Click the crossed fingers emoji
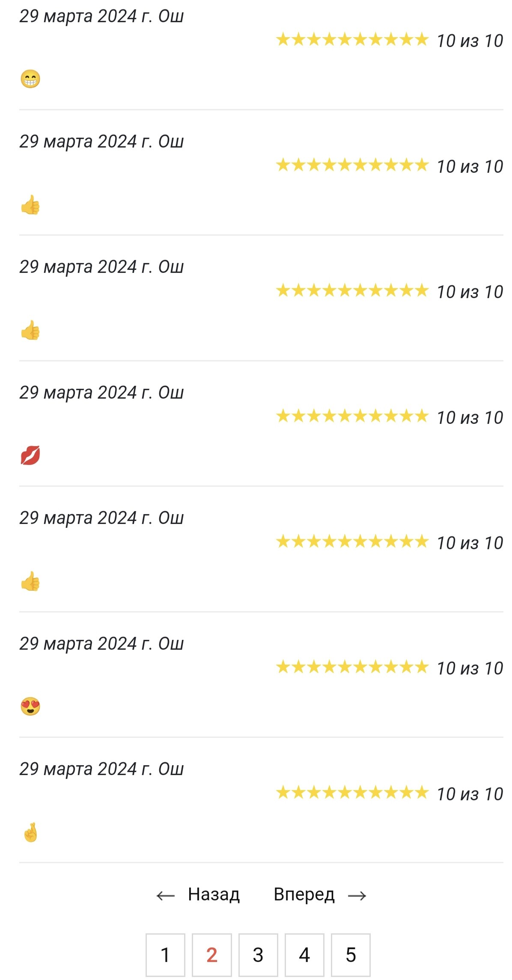 click(31, 832)
